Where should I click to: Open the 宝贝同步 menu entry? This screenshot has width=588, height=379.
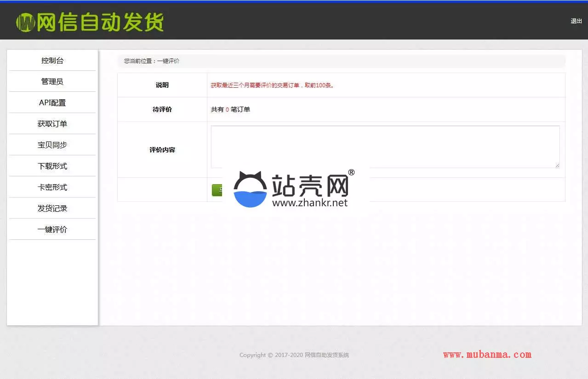coord(52,145)
